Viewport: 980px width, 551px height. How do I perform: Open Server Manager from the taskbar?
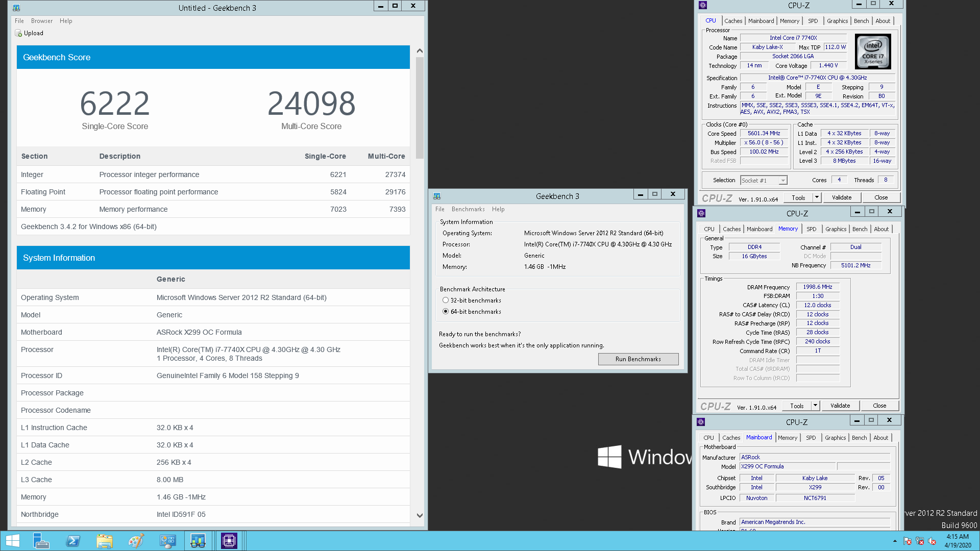click(x=41, y=541)
